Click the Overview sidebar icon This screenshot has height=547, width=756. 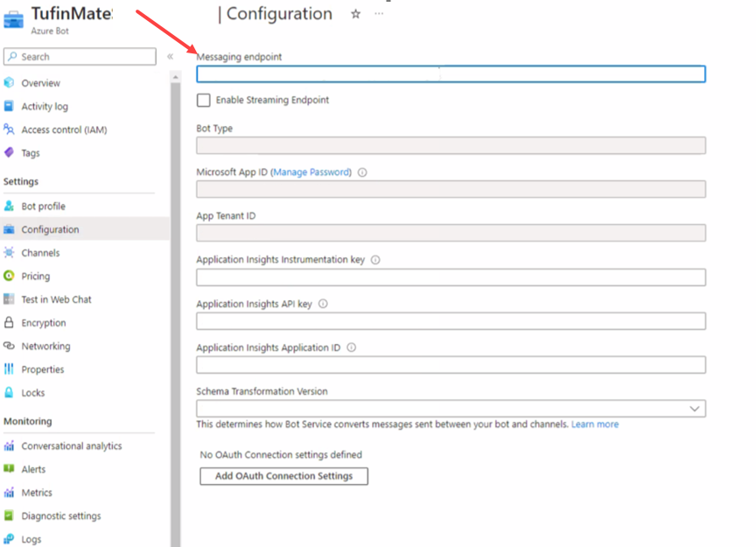click(x=10, y=83)
